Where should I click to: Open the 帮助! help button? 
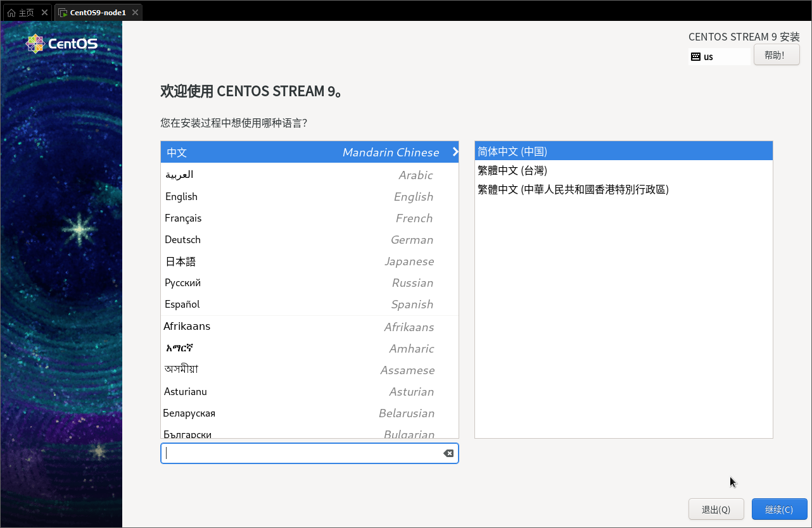[x=777, y=55]
